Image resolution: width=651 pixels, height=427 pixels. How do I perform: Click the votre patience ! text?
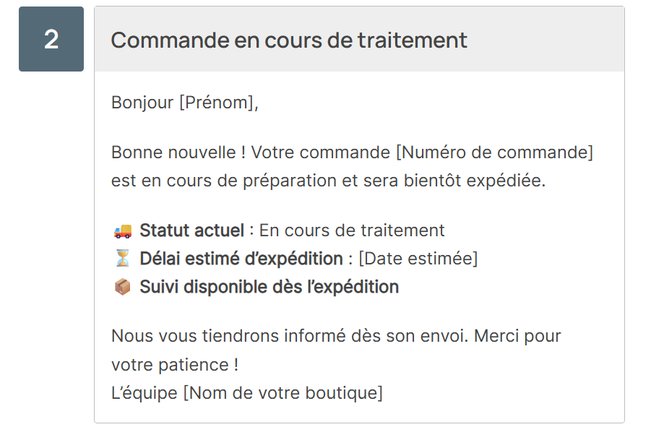174,364
